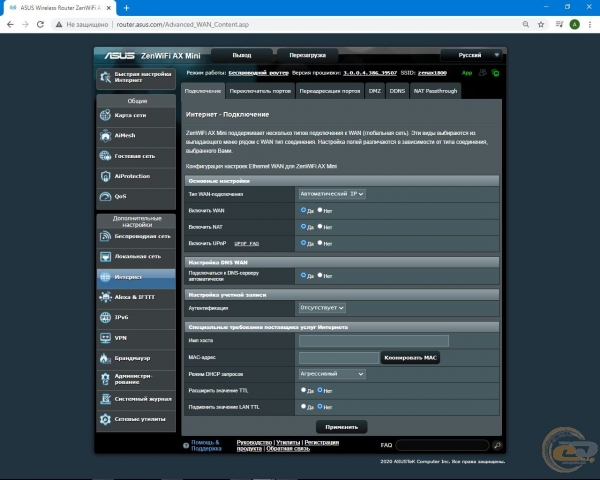Open the Administration (Администрирование) gear icon
Screen dimensions: 600x480
[x=105, y=379]
